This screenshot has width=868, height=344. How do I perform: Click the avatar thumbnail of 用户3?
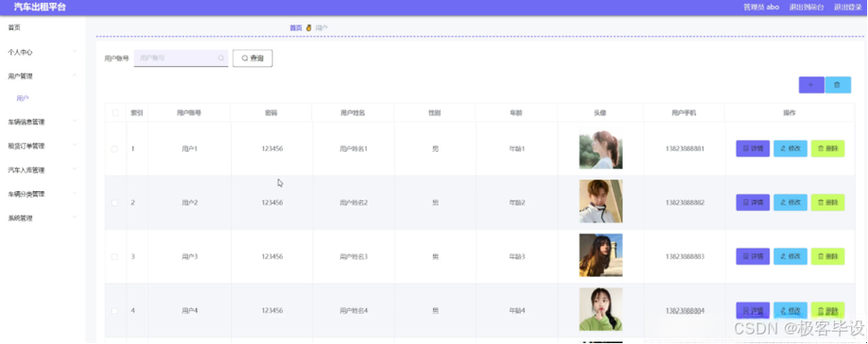601,255
